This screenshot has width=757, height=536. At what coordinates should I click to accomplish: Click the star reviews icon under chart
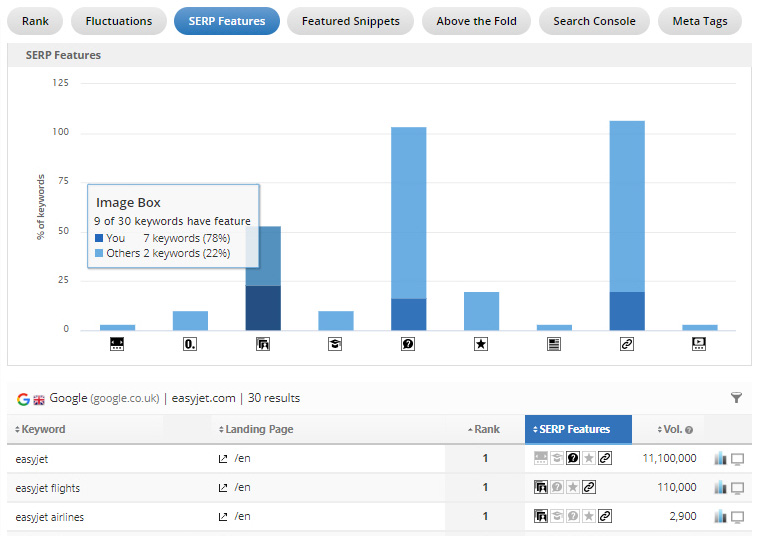[x=481, y=344]
